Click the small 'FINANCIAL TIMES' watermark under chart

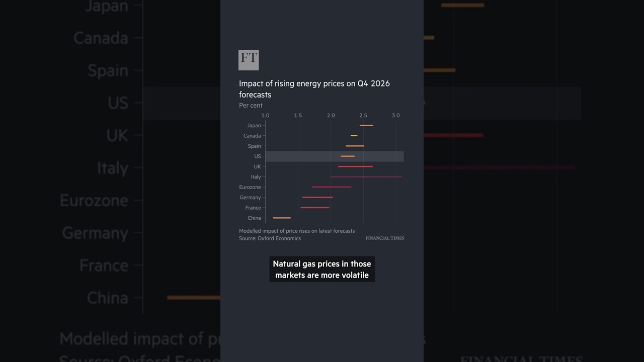coord(385,238)
